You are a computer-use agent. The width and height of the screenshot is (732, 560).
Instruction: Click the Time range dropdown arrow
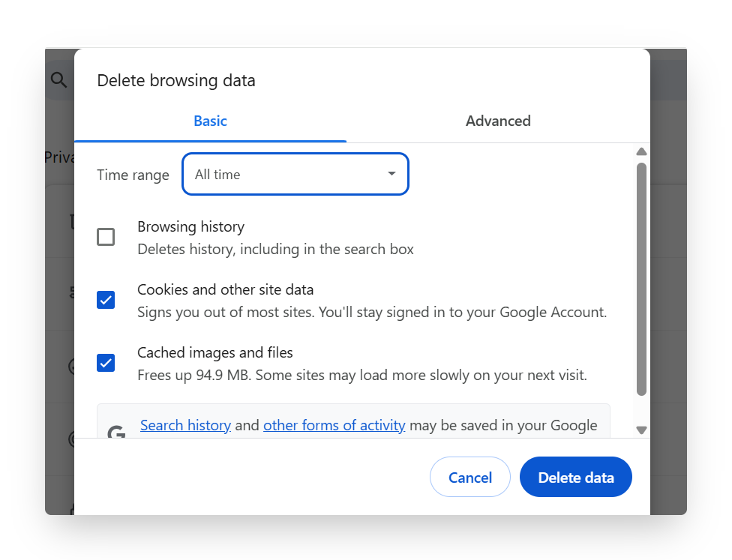tap(391, 174)
